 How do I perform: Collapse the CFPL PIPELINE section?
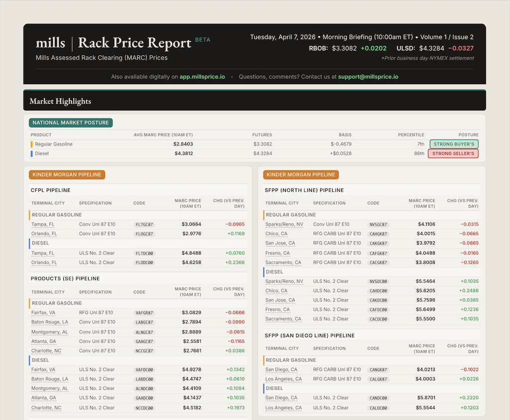51,190
